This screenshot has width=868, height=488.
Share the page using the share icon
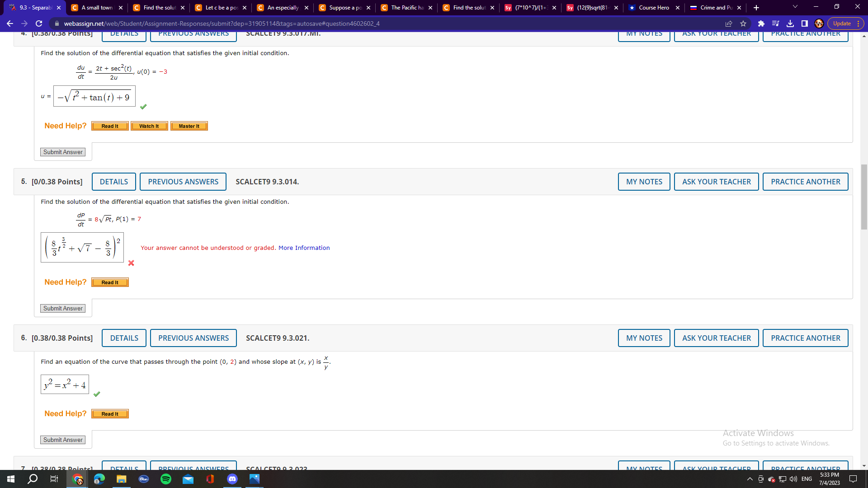coord(729,23)
